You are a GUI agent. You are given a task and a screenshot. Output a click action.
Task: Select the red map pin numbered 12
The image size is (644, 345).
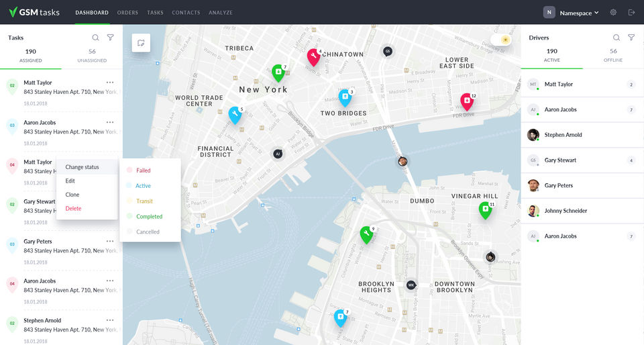[x=467, y=101]
